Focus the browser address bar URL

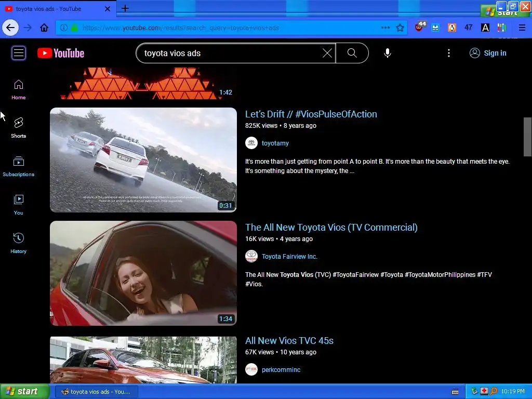pos(217,28)
